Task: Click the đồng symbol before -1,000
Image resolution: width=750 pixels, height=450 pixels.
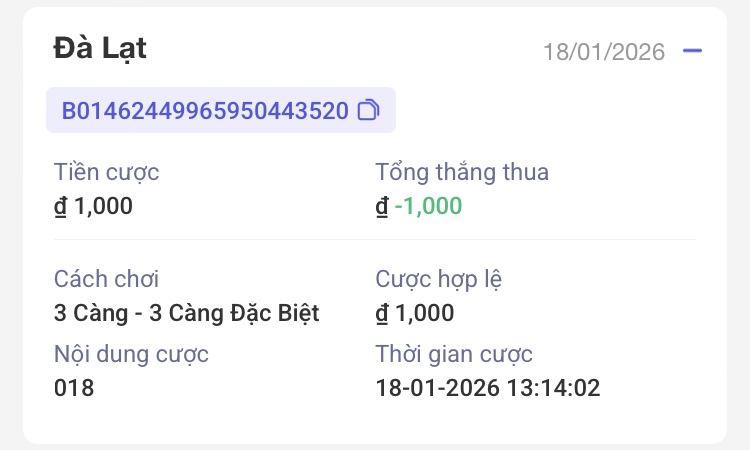Action: (382, 207)
